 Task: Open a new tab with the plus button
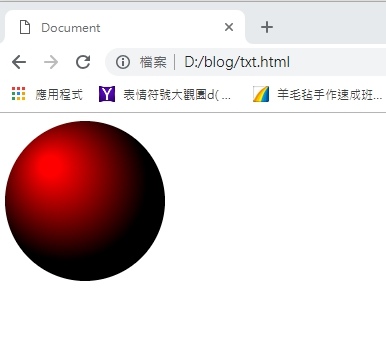tap(267, 27)
